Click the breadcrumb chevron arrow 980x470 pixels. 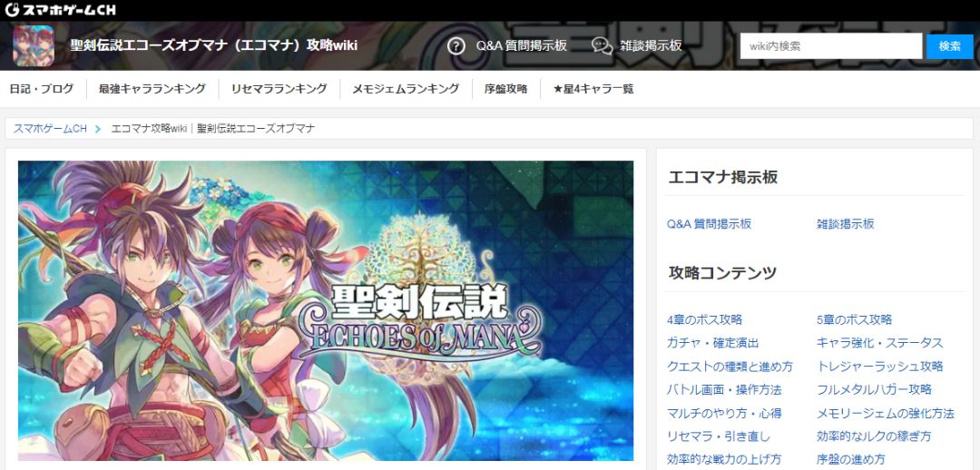coord(98,129)
